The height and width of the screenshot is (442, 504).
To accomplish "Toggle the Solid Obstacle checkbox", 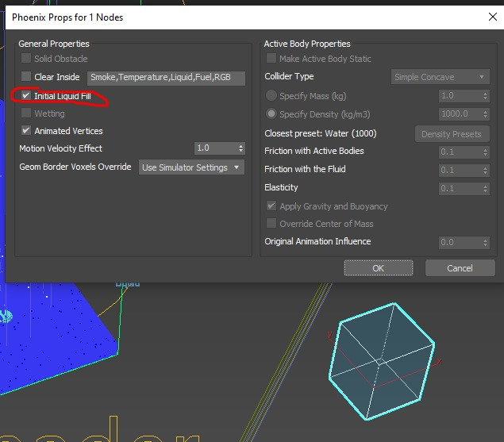I will [x=26, y=58].
